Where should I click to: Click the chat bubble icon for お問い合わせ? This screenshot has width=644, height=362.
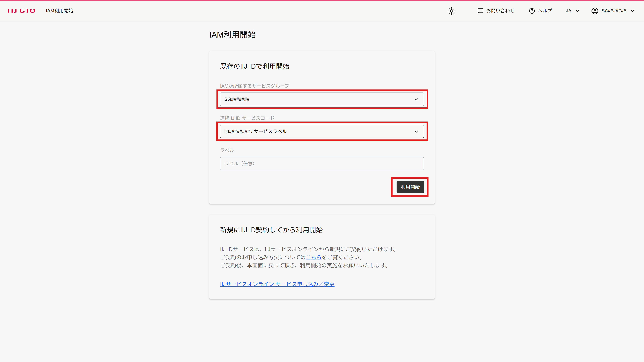(480, 11)
